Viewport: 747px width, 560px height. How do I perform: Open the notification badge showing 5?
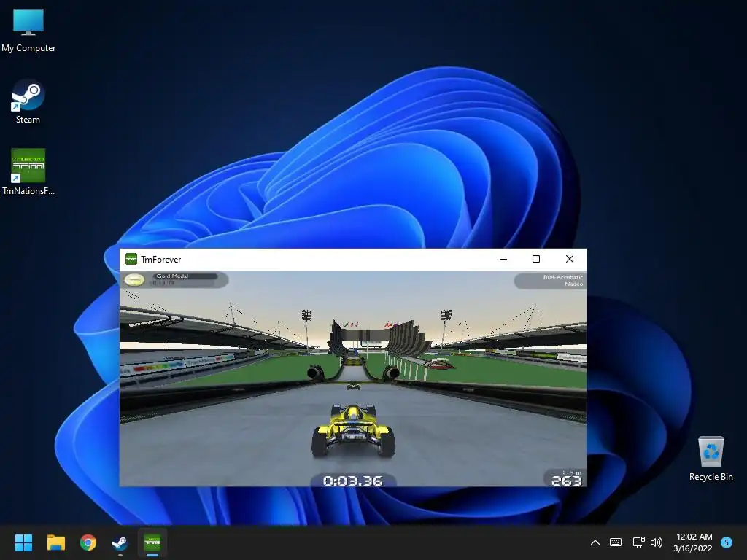pyautogui.click(x=727, y=542)
